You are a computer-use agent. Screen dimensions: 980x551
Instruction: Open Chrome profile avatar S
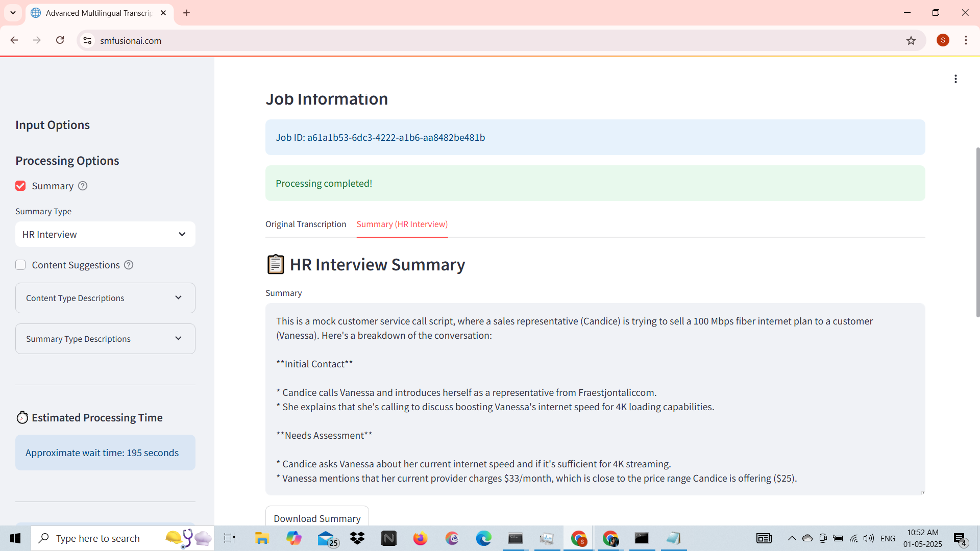pyautogui.click(x=943, y=40)
